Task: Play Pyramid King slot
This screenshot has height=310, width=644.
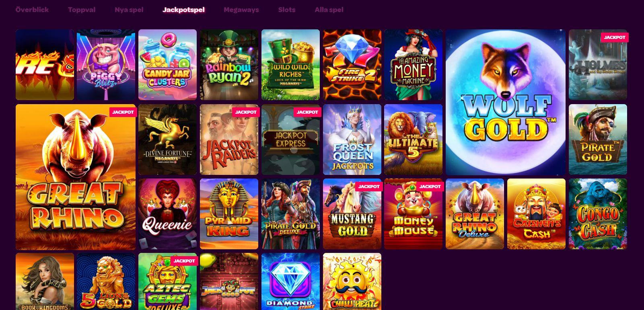Action: (229, 214)
